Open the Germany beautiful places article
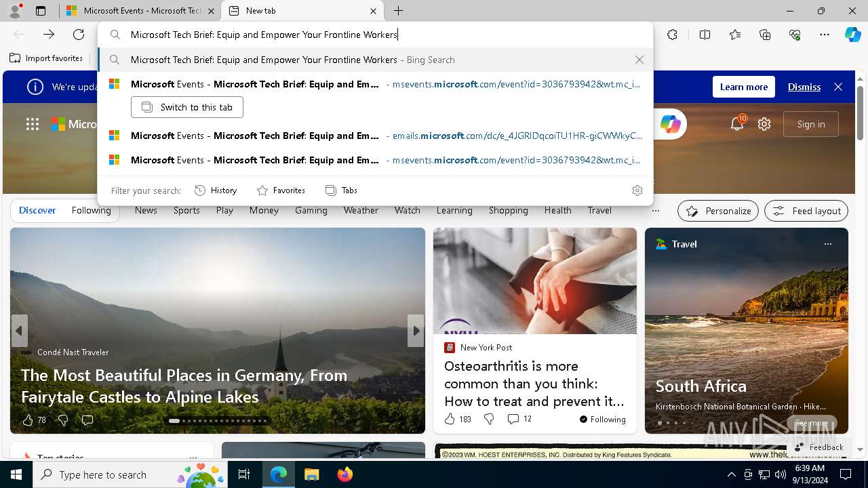 184,386
